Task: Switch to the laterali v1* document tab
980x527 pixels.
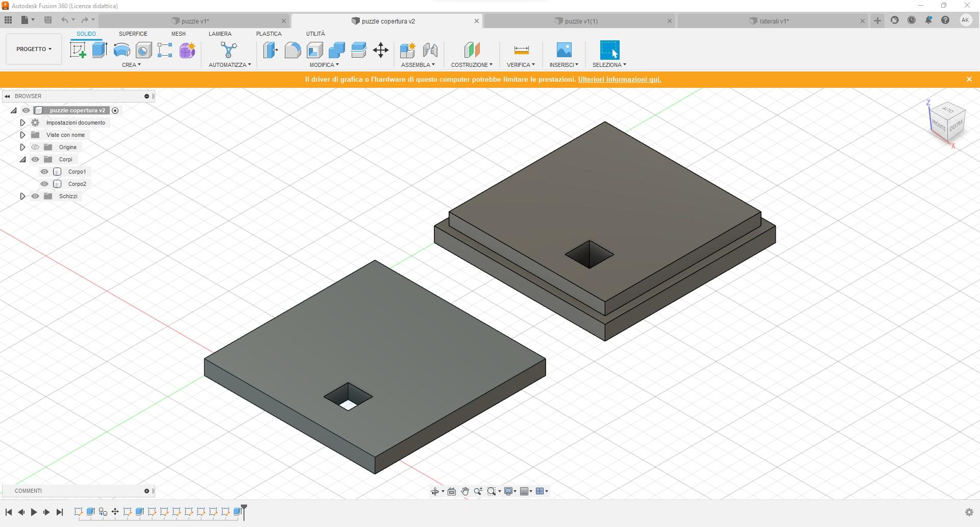Action: 773,21
